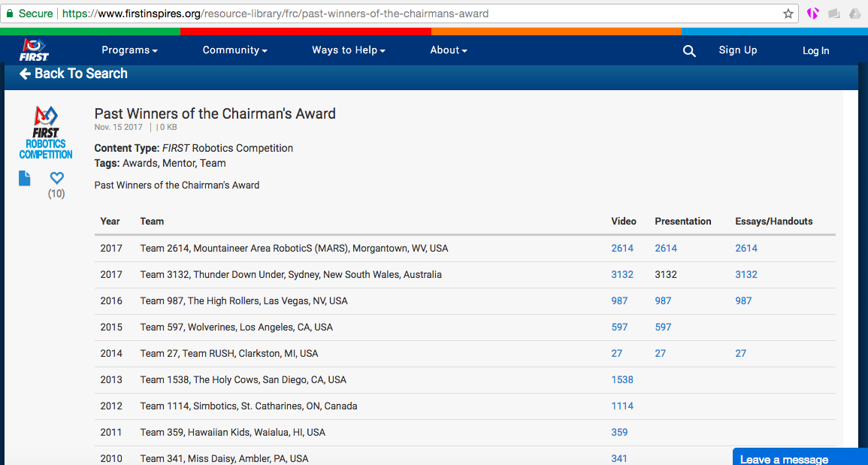Open 2614 essays/handouts link
868x465 pixels.
click(x=746, y=249)
